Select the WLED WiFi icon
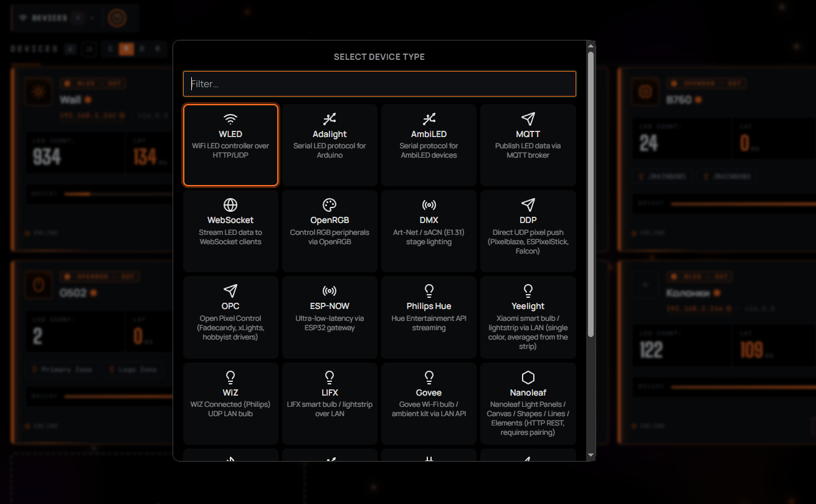The image size is (816, 504). pyautogui.click(x=230, y=119)
